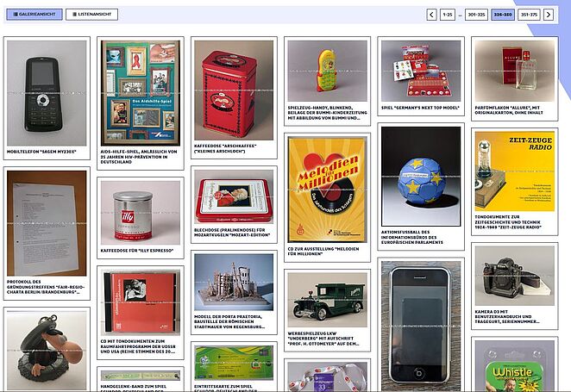Jump to results page 1-25
The height and width of the screenshot is (392, 571).
click(x=447, y=15)
